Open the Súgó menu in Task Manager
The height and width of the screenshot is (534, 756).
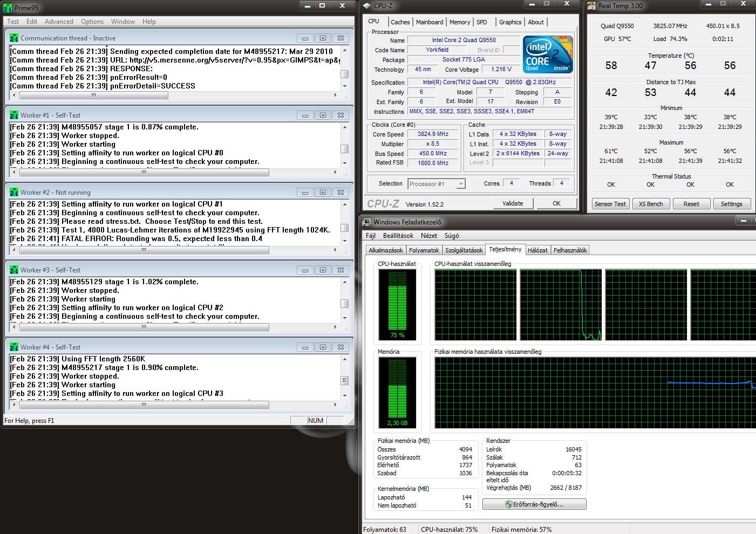point(452,236)
